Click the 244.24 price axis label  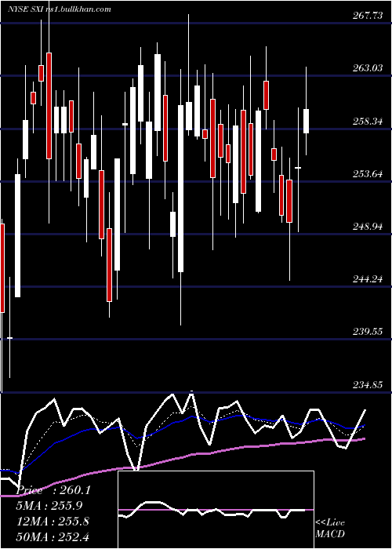[x=368, y=279]
